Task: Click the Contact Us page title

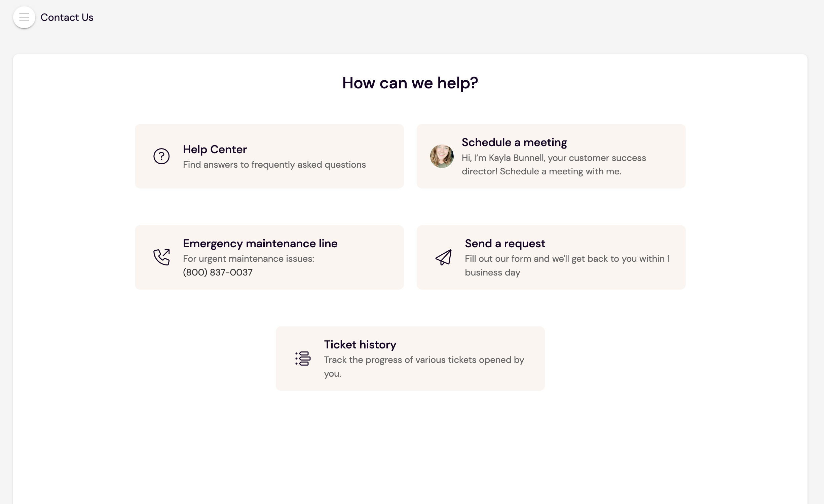Action: pos(67,17)
